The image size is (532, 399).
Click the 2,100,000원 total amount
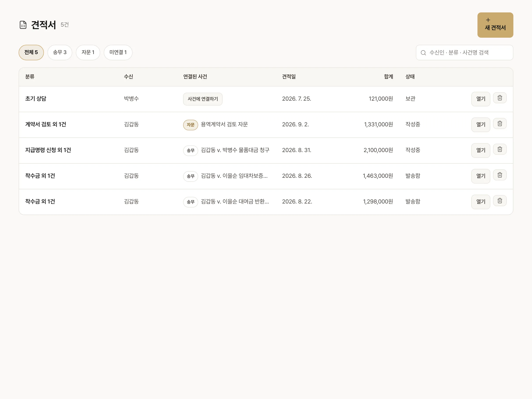[x=378, y=150]
